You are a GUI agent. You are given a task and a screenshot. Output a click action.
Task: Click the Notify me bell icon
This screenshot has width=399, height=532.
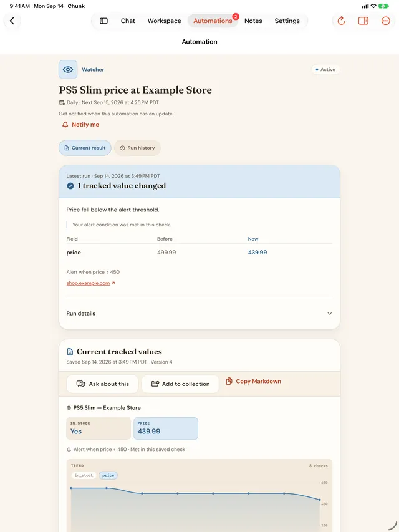[x=65, y=125]
